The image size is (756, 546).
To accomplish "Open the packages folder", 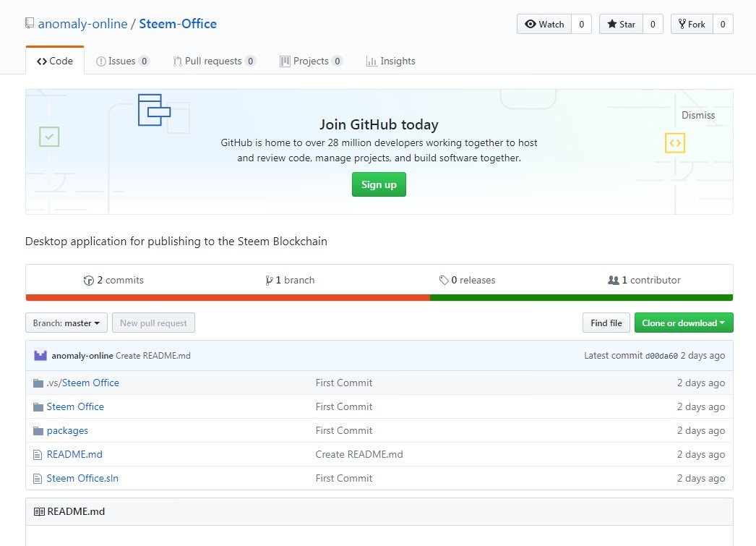I will 67,431.
